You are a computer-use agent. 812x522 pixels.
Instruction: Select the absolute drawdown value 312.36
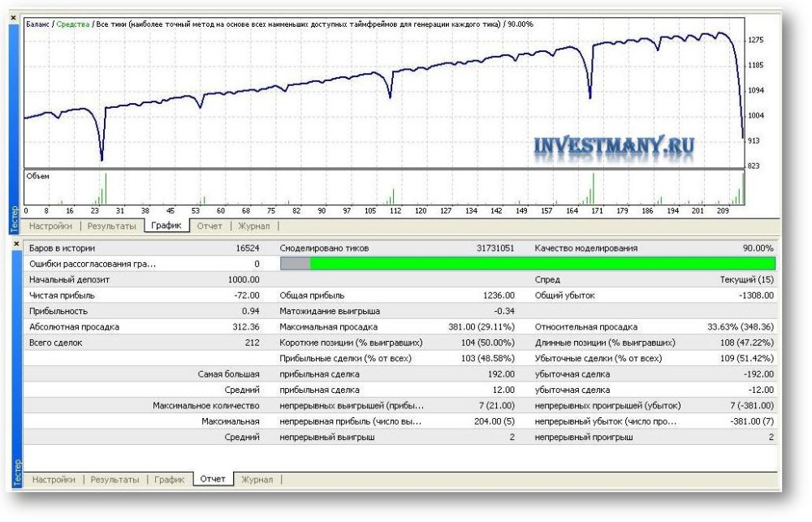(x=246, y=327)
